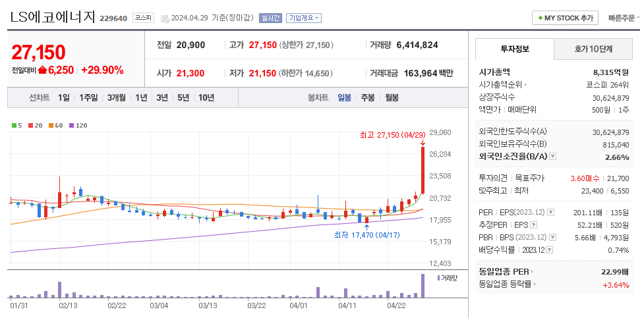Click the 배당수익률 value 0.74%
The height and width of the screenshot is (318, 644).
(618, 250)
